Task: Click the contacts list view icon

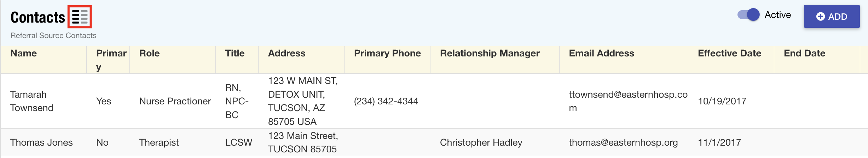Action: point(80,17)
